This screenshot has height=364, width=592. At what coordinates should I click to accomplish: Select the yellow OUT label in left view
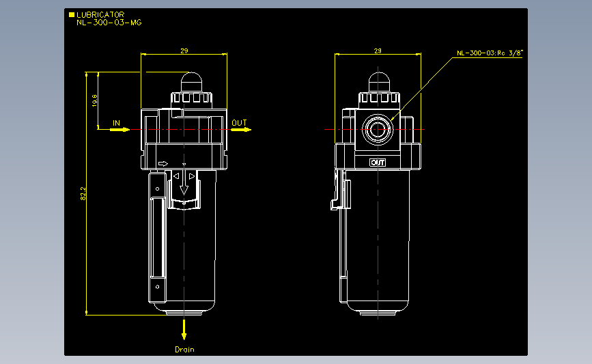[239, 123]
